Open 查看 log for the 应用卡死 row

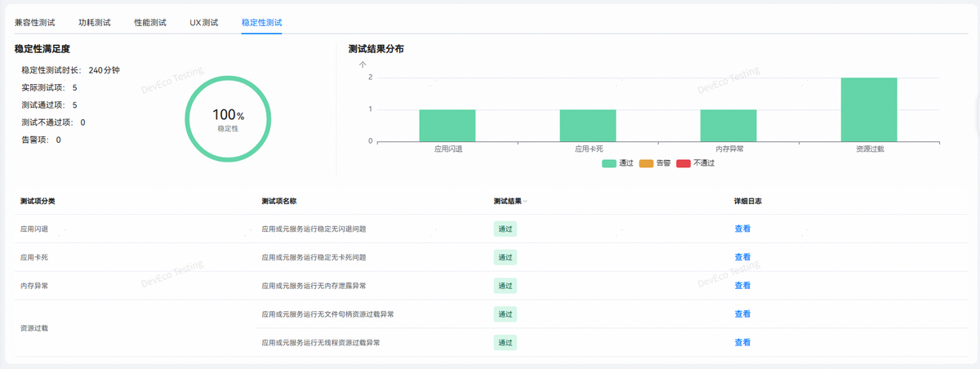coord(742,257)
